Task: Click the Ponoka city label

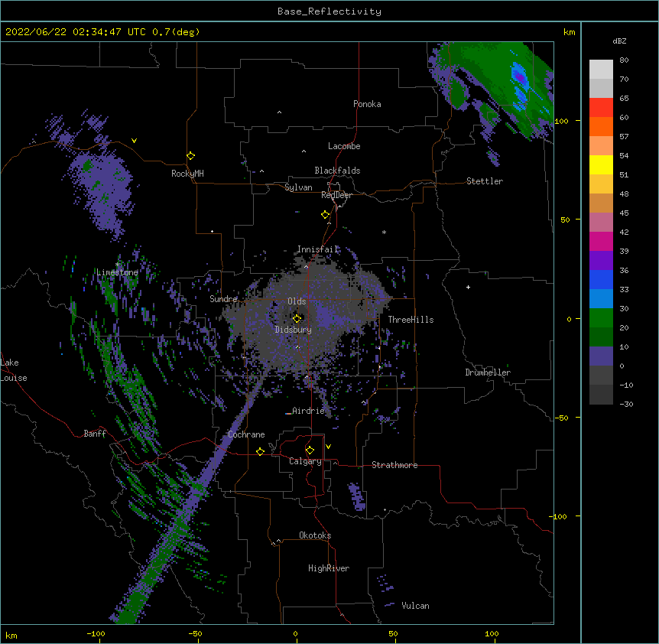Action: (367, 104)
